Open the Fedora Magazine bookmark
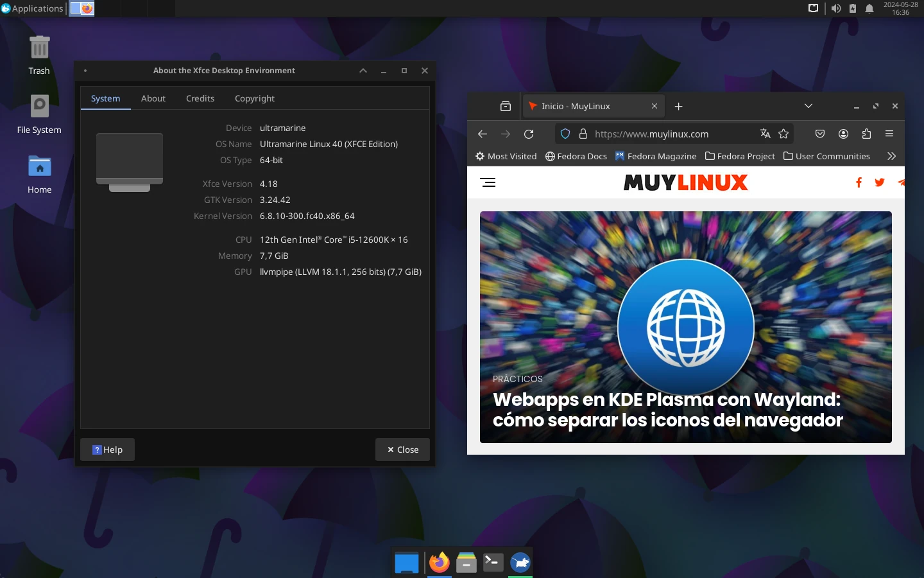This screenshot has height=578, width=924. click(x=655, y=156)
